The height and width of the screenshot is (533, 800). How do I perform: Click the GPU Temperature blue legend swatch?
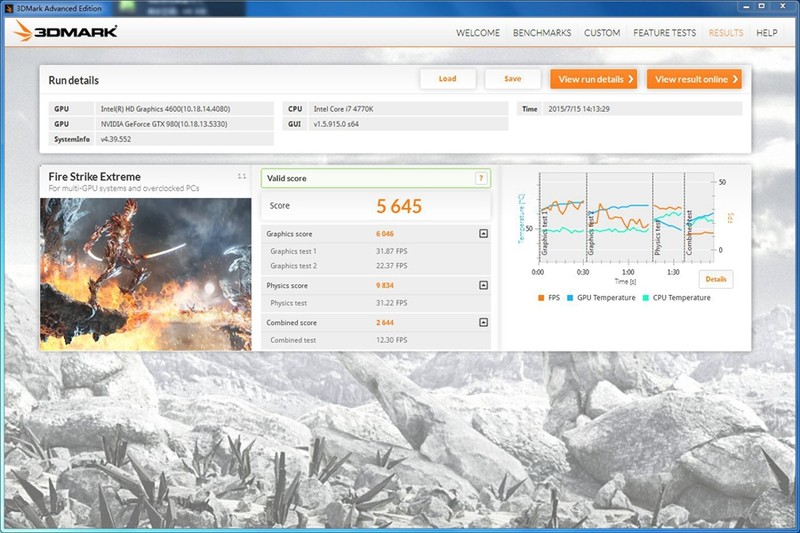point(570,298)
